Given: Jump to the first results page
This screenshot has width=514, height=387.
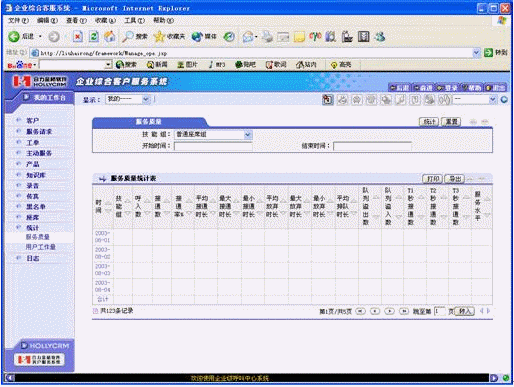Looking at the screenshot, I should point(360,311).
